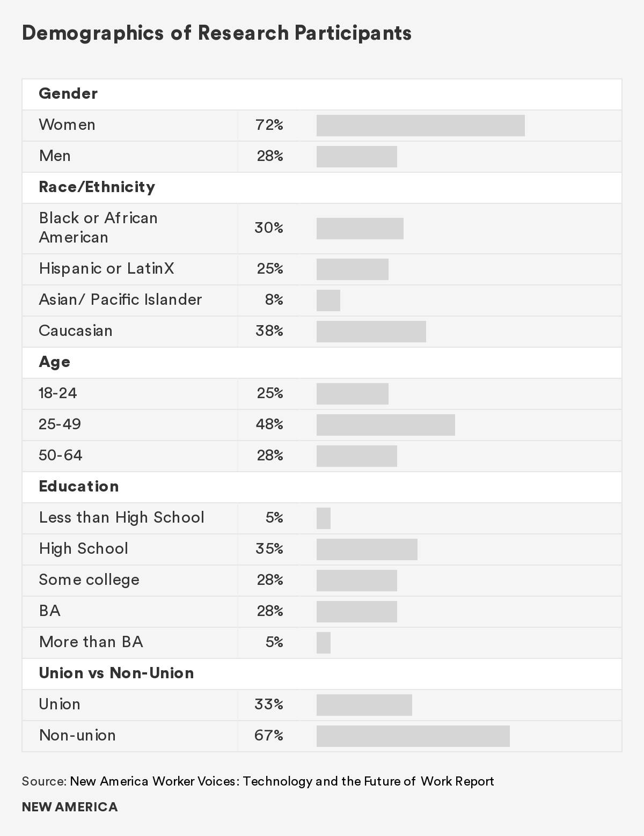644x836 pixels.
Task: Click the Gender section header
Action: [x=68, y=94]
